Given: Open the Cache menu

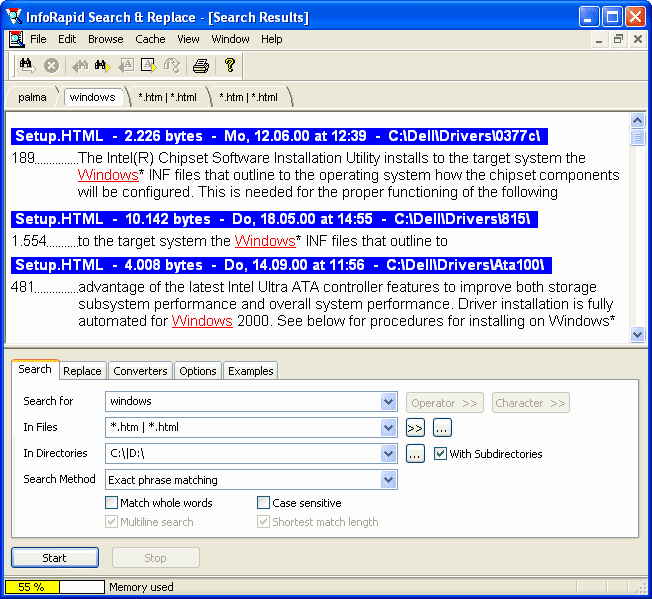Looking at the screenshot, I should coord(150,39).
